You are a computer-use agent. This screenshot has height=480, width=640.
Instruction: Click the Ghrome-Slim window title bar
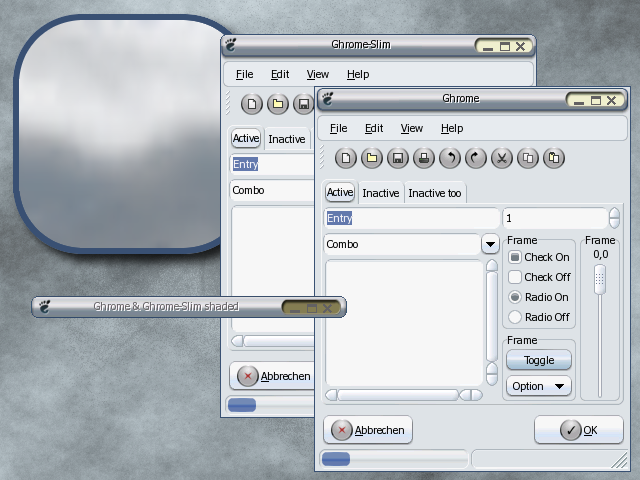(x=361, y=44)
